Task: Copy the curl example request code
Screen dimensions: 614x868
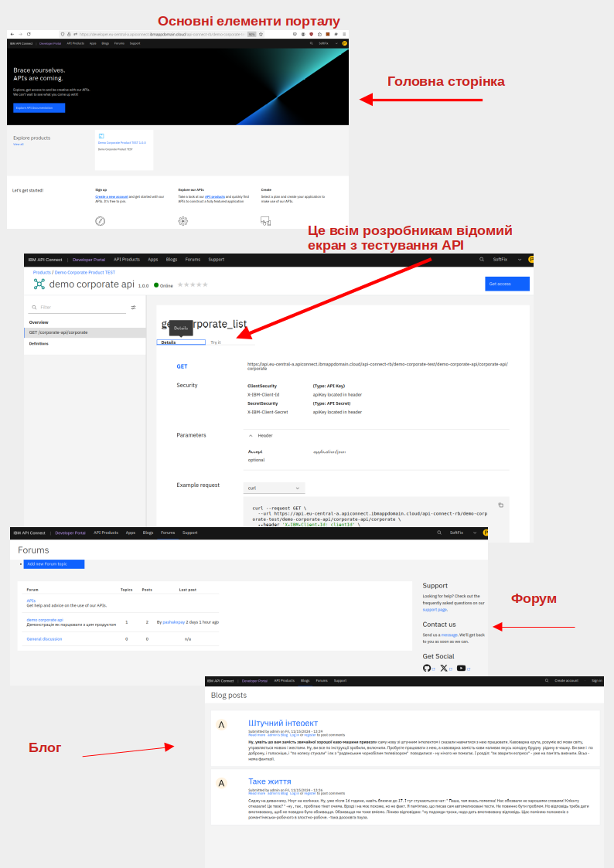Action: pos(500,505)
